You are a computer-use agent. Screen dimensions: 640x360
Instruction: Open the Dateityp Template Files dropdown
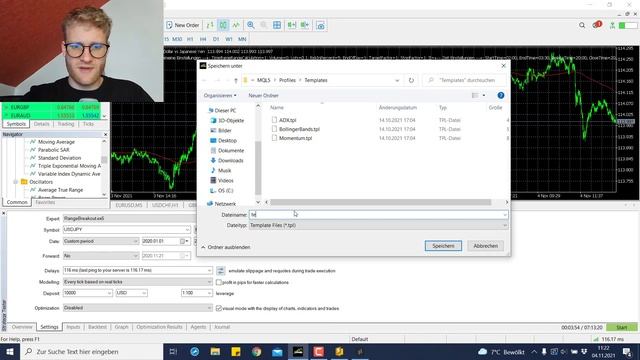click(x=378, y=225)
